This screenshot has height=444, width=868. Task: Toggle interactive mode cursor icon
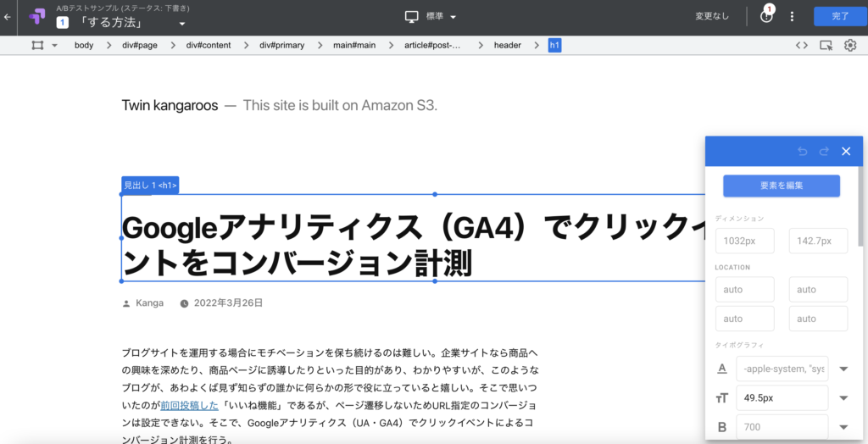(826, 46)
